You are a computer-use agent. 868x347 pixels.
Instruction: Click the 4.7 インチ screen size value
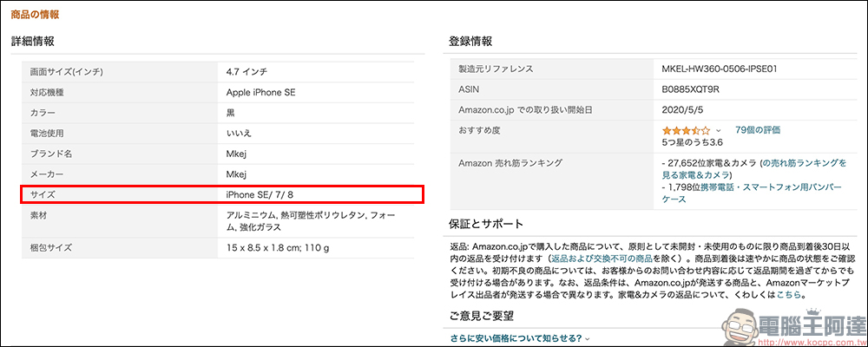[x=247, y=71]
